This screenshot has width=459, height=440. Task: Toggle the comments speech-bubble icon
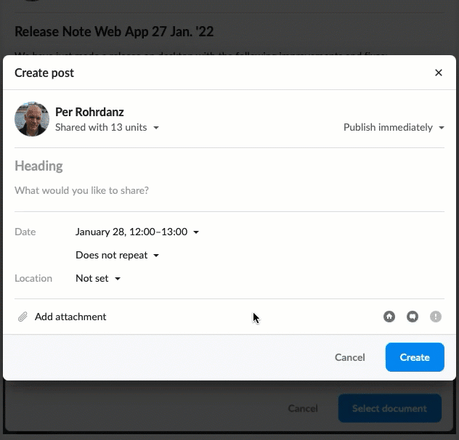[x=412, y=316]
